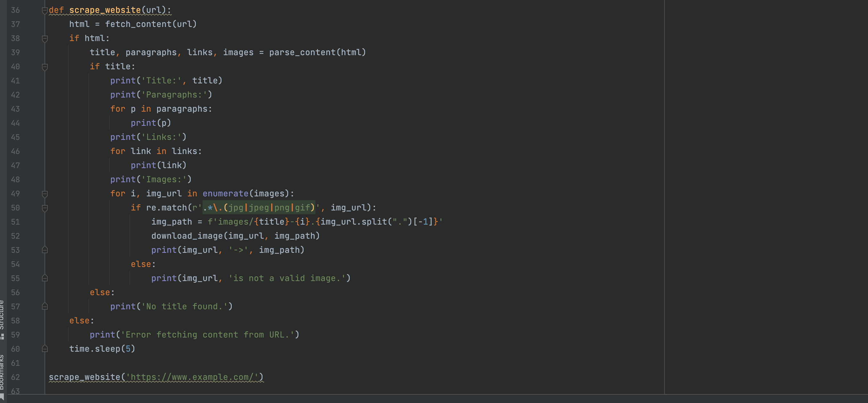Click the 'Images:' string literal

point(164,179)
